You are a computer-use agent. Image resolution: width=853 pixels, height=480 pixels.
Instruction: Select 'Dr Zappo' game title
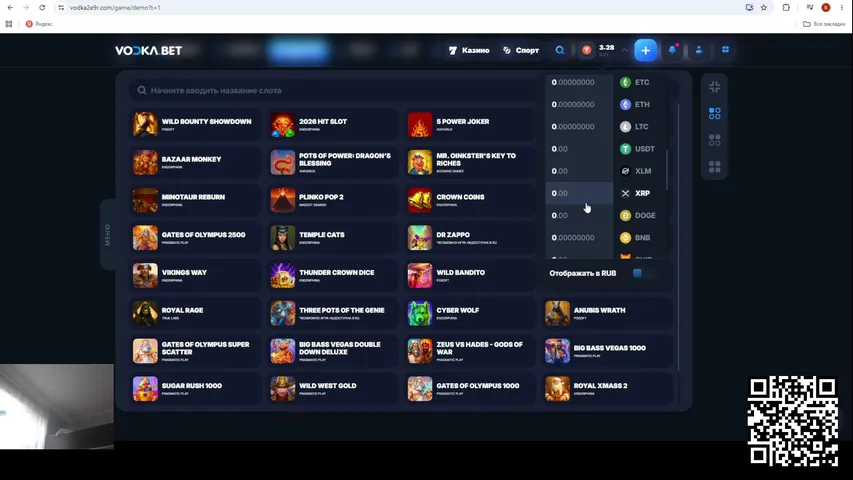[453, 235]
